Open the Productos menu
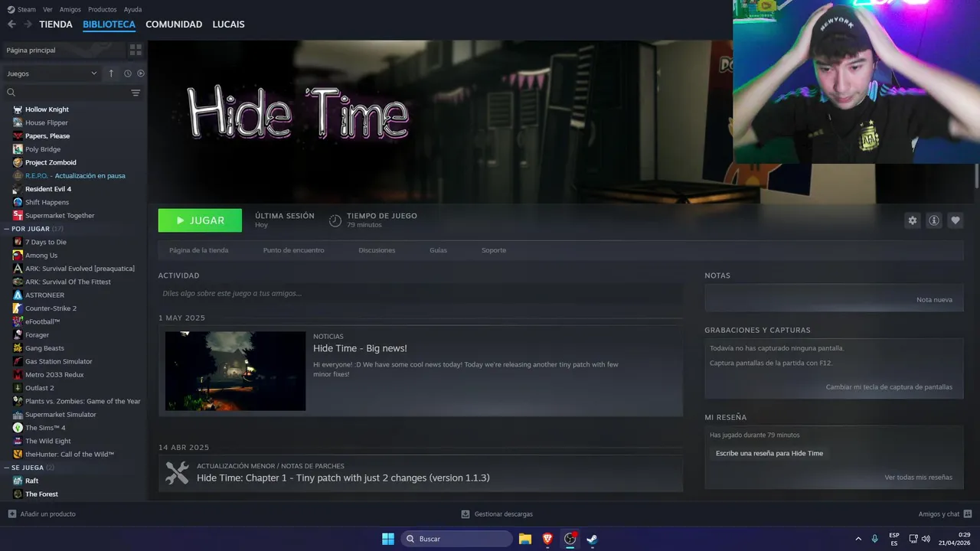The width and height of the screenshot is (980, 551). [103, 9]
